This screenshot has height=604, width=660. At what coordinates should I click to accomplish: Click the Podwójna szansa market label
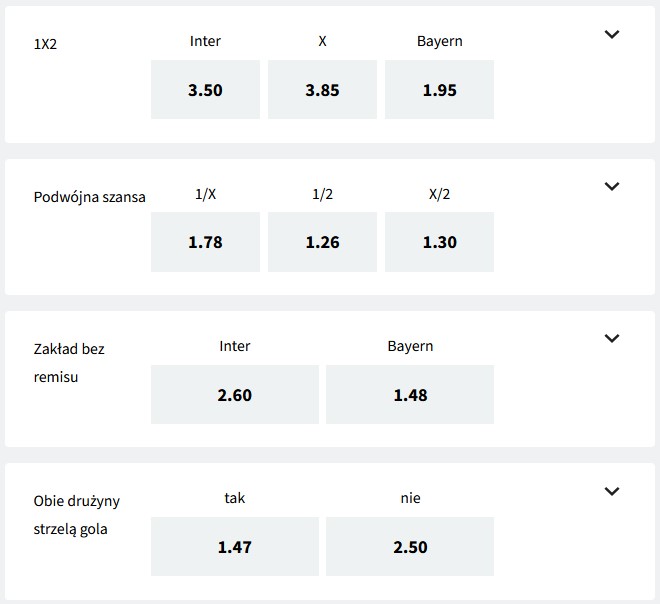[90, 197]
